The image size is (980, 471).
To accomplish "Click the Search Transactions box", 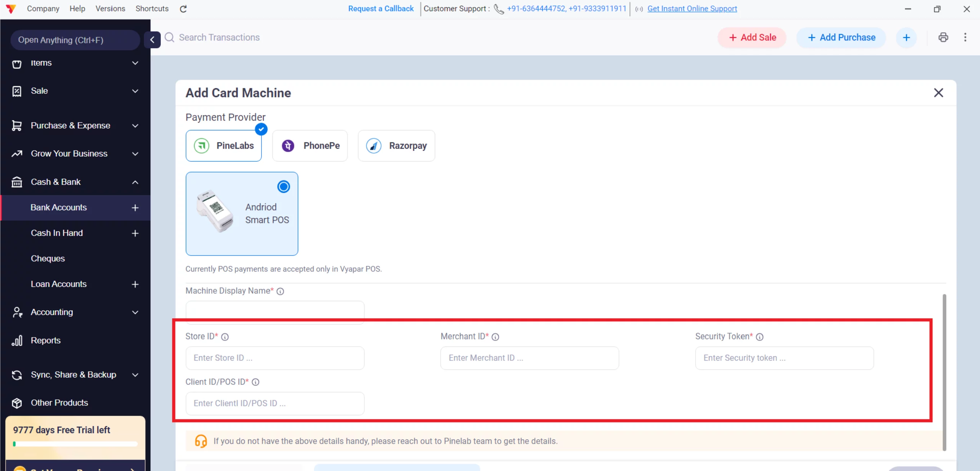I will 219,38.
